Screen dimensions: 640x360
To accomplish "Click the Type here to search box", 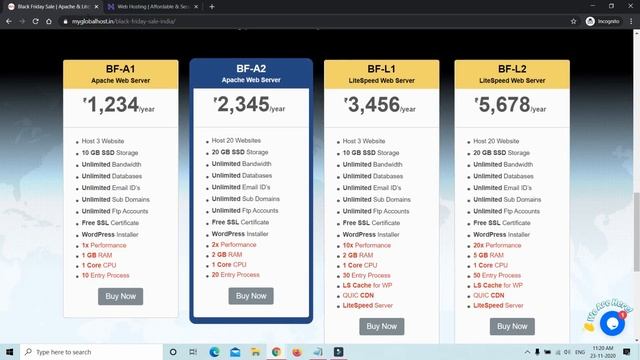I will point(91,352).
